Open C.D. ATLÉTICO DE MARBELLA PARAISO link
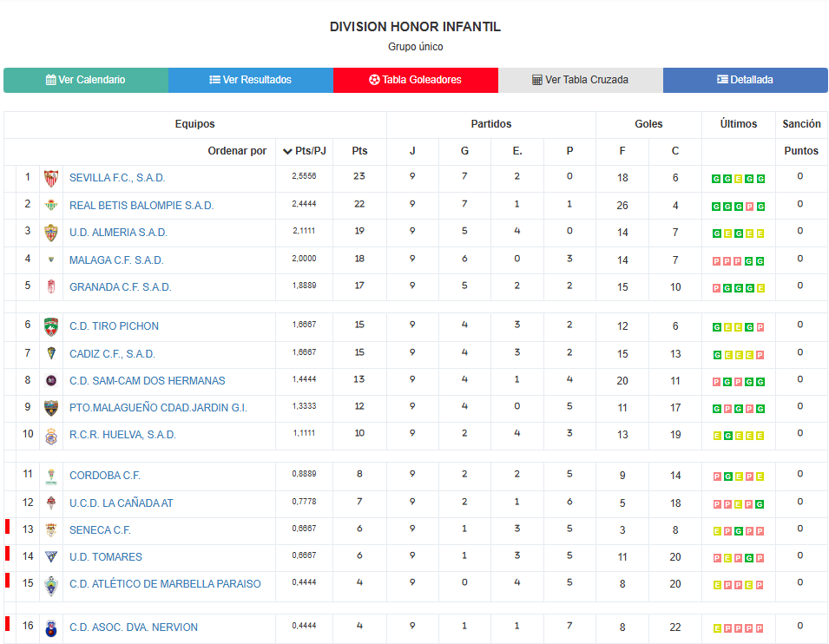The height and width of the screenshot is (644, 829). point(166,584)
